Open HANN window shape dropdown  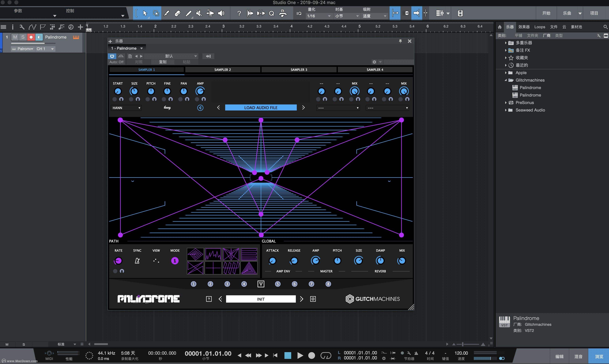(x=126, y=108)
